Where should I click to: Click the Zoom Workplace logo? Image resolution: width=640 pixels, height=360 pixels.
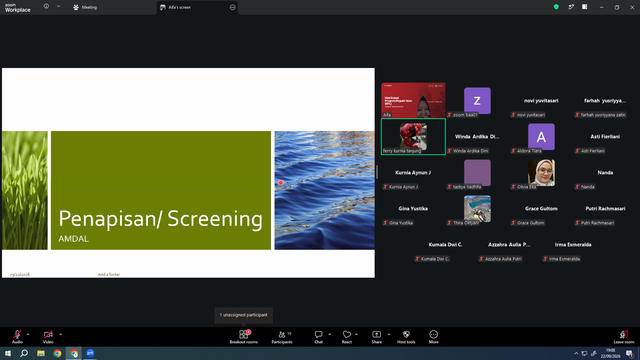point(18,7)
